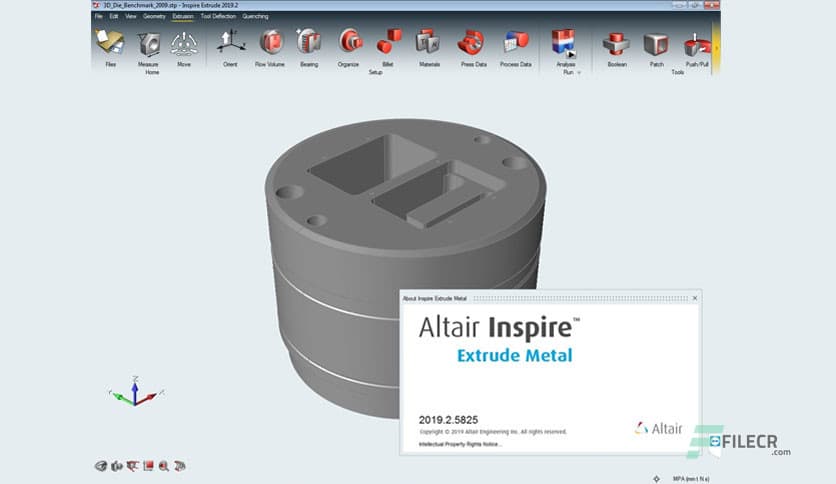Open the File menu
This screenshot has height=484, width=836.
99,17
